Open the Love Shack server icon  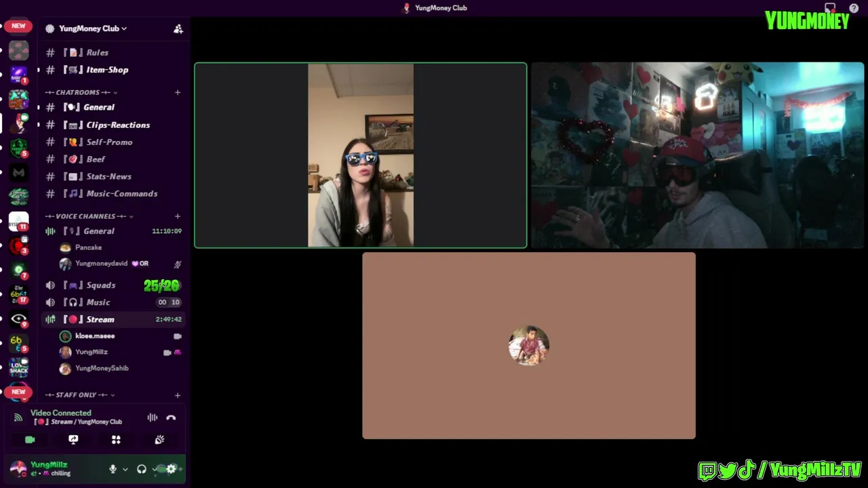coord(18,368)
